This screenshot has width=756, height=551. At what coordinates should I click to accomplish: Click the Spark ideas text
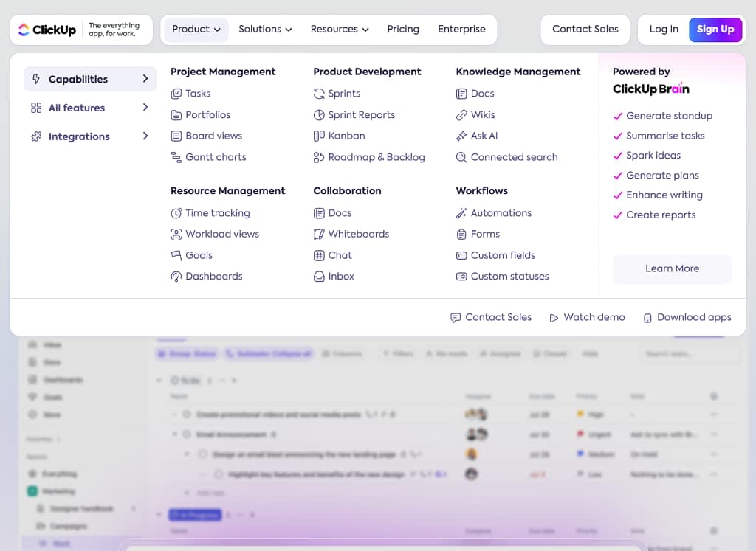pos(653,156)
